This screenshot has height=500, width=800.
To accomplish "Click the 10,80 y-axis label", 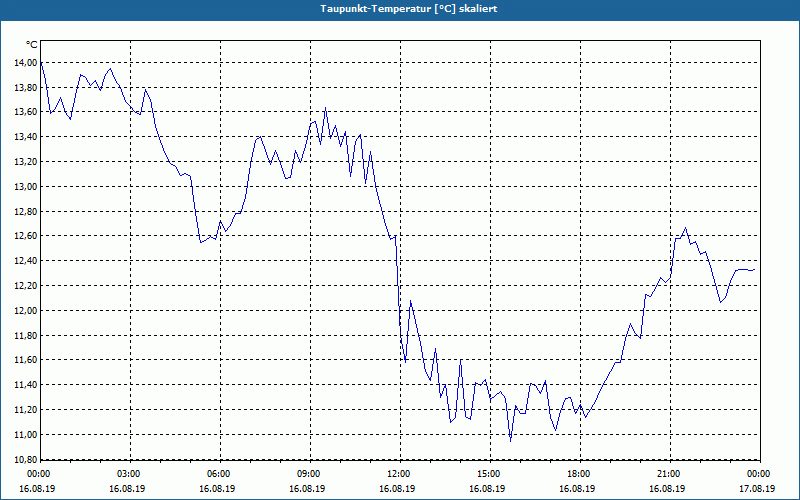I will pyautogui.click(x=26, y=459).
